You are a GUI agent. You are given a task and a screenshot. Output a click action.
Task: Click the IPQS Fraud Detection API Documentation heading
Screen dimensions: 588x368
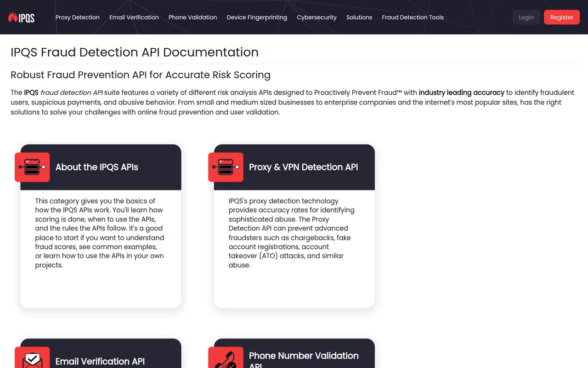point(135,52)
